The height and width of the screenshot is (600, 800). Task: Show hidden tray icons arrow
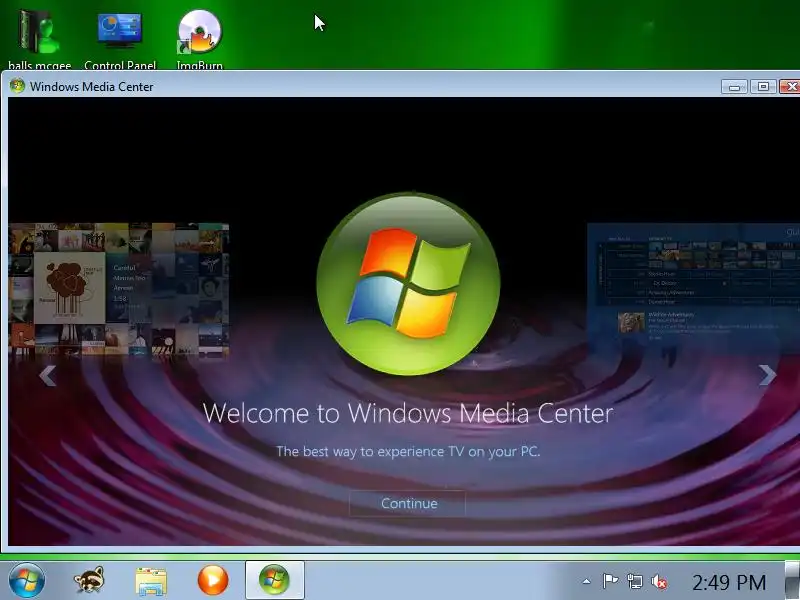tap(587, 581)
